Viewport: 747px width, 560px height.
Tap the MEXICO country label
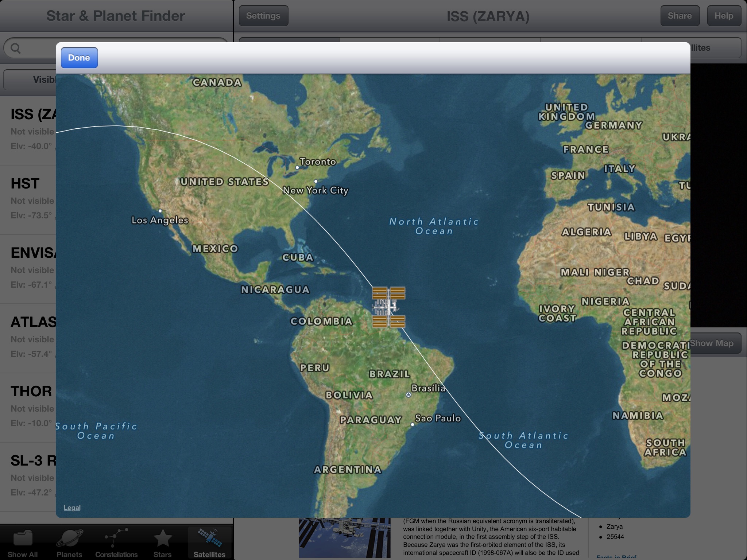pos(215,249)
